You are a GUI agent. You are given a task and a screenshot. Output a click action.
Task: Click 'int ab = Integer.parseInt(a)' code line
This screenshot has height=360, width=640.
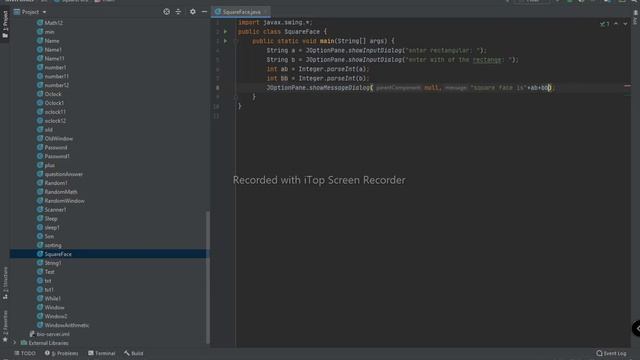click(318, 69)
